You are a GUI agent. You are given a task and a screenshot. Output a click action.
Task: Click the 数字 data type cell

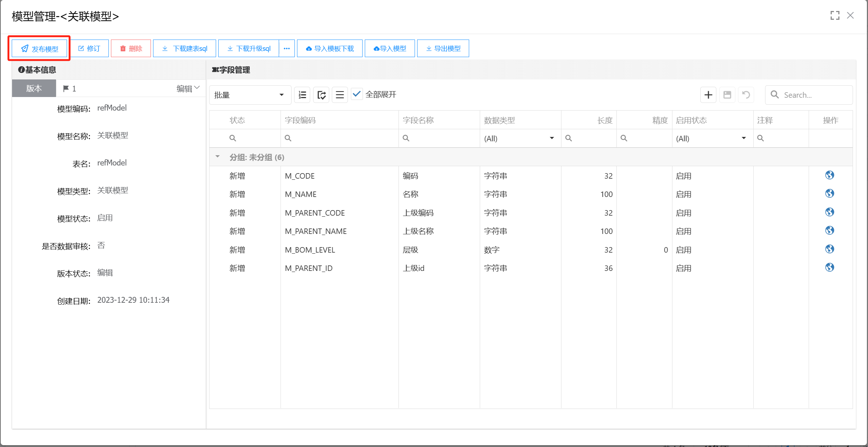point(521,250)
